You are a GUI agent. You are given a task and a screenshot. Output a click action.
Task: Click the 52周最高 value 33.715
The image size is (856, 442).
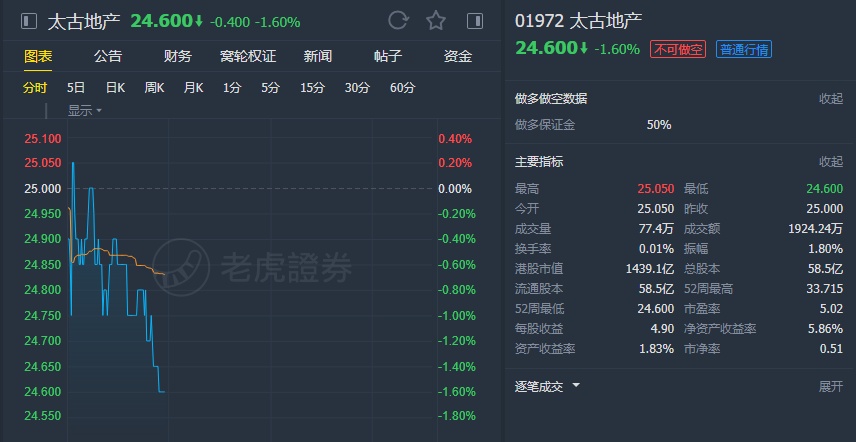coord(825,289)
